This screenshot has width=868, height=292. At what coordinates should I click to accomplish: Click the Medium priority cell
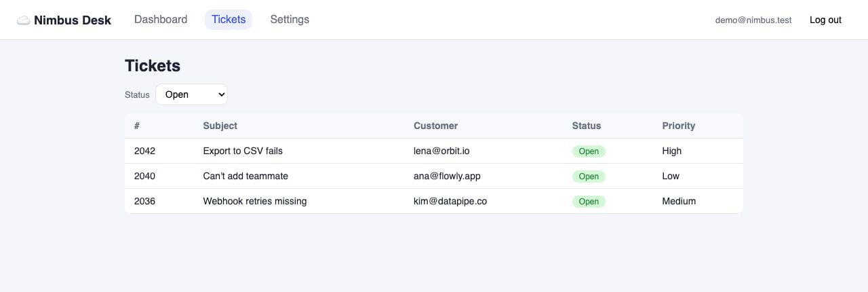tap(679, 201)
